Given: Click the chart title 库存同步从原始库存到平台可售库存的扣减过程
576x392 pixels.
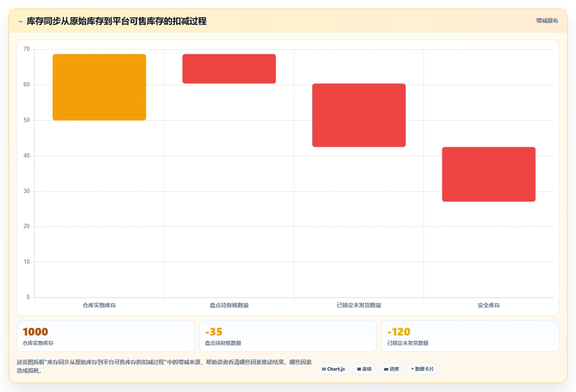Looking at the screenshot, I should point(116,21).
